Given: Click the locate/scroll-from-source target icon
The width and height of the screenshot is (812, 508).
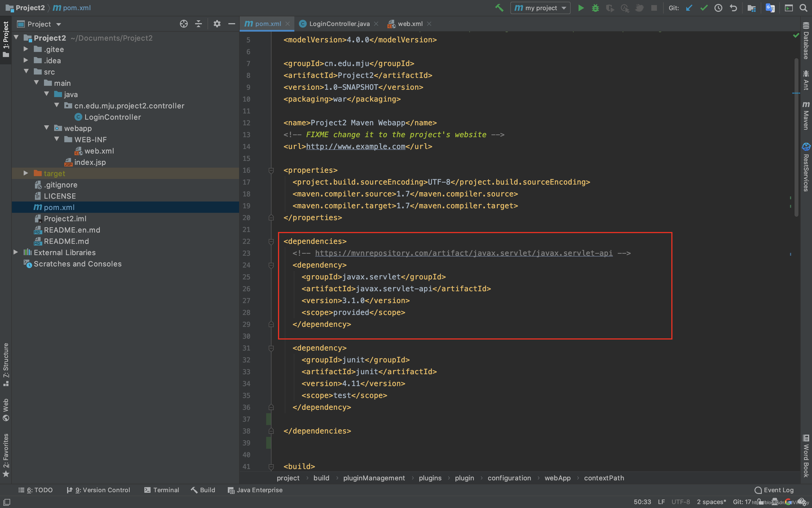Looking at the screenshot, I should click(184, 24).
